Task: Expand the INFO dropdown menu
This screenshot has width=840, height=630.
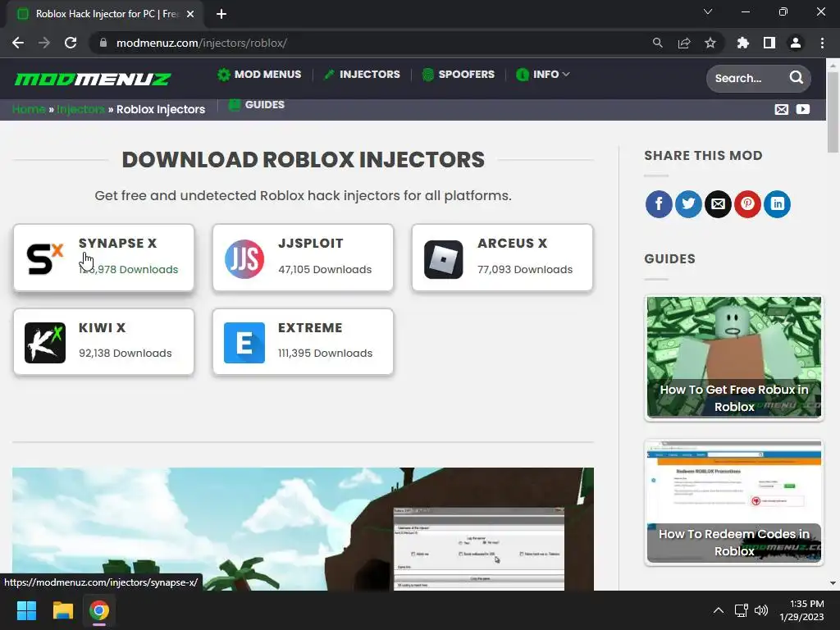Action: coord(543,75)
